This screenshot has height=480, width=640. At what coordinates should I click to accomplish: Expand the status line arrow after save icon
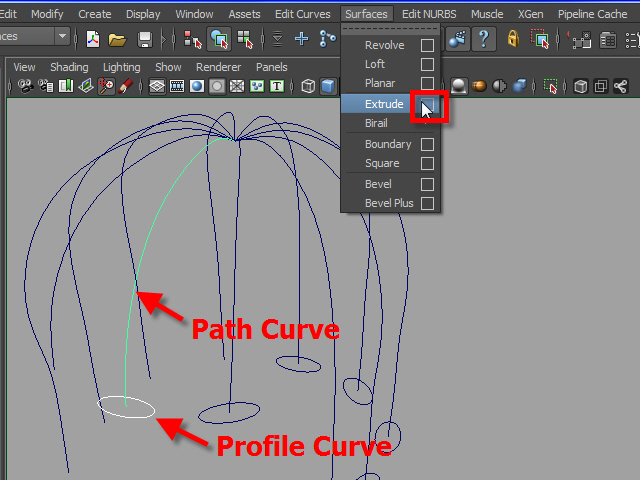(164, 39)
